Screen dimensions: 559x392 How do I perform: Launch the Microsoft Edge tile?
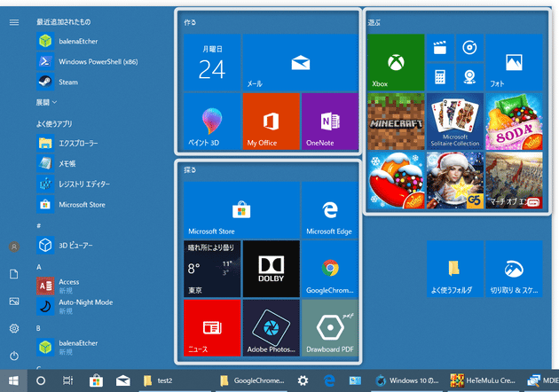coord(330,210)
